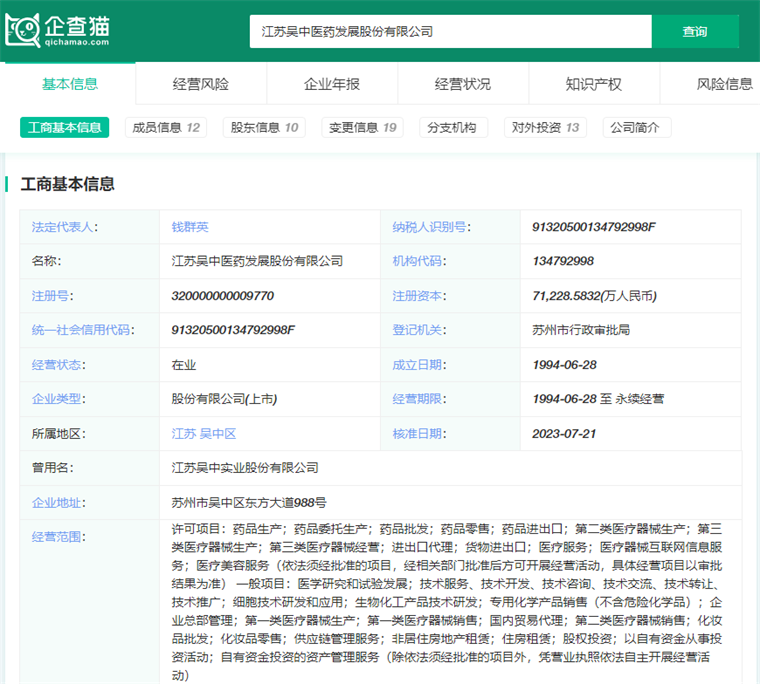This screenshot has width=760, height=684.
Task: Click registration number 320000000009770
Action: coord(222,296)
